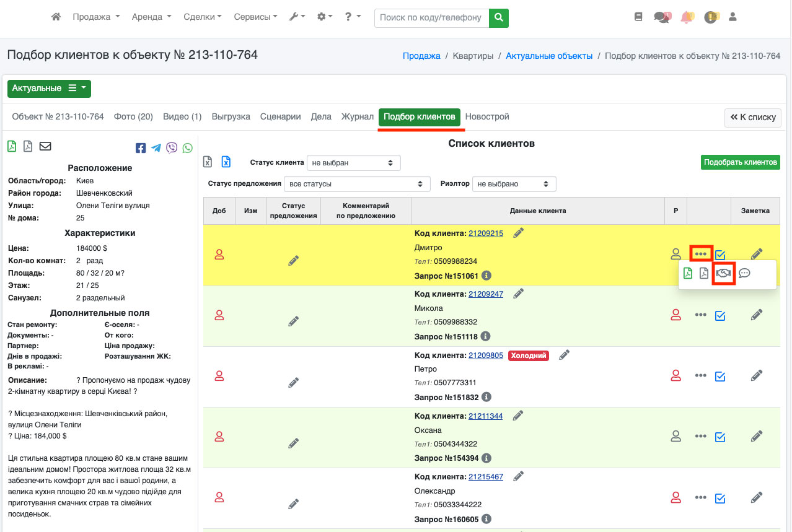The height and width of the screenshot is (532, 792).
Task: Click the Подобрать клиентов button
Action: coord(741,162)
